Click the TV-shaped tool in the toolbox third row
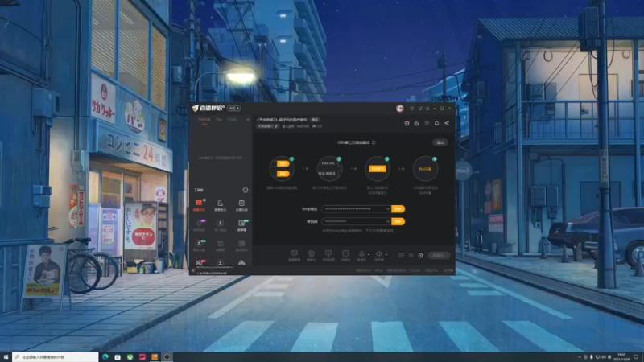 click(220, 245)
